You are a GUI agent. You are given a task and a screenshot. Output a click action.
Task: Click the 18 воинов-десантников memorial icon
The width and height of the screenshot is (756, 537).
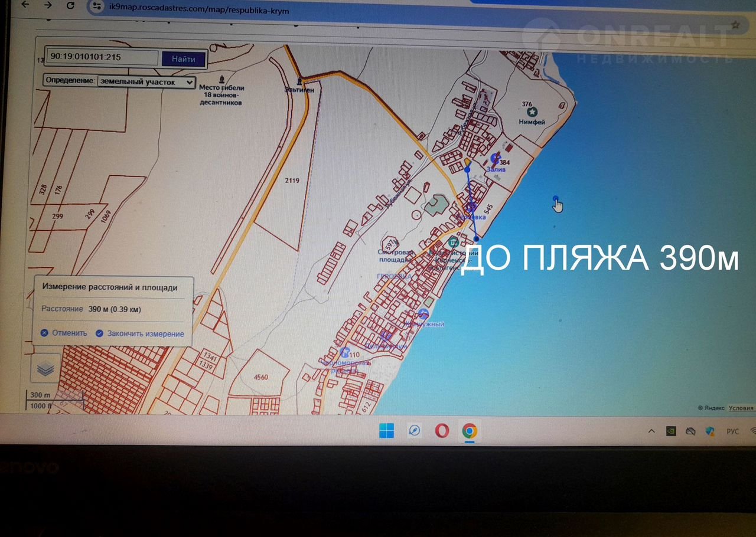[x=221, y=78]
